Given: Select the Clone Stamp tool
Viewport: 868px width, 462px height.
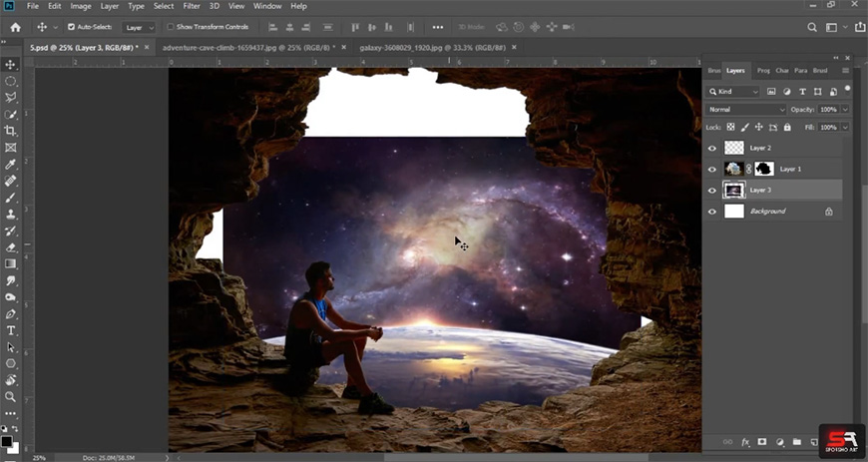Looking at the screenshot, I should point(10,214).
